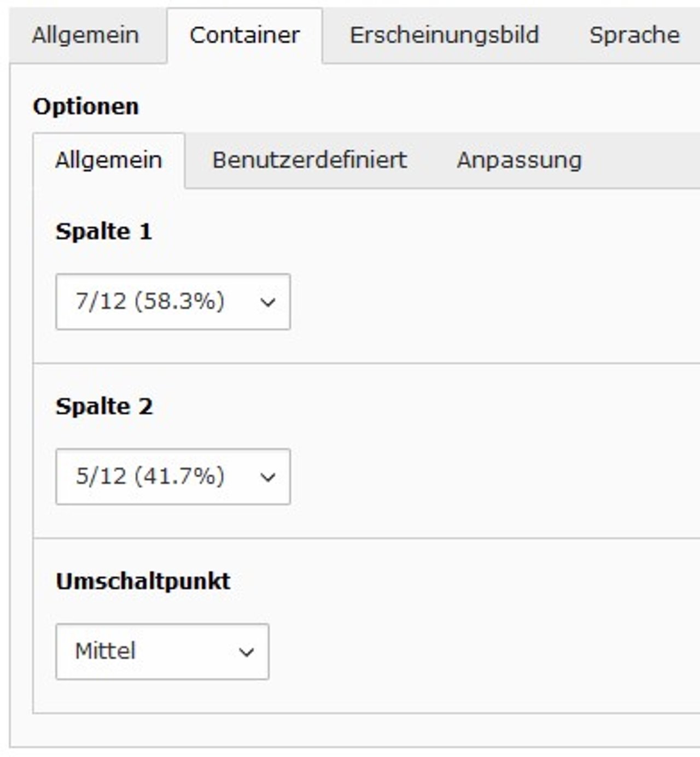Select the Container tab
The width and height of the screenshot is (700, 757).
coord(244,36)
